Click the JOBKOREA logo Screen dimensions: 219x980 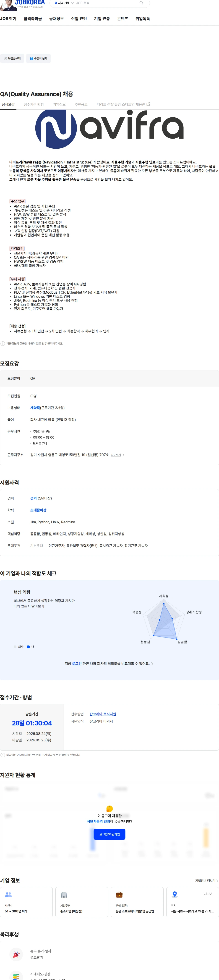(30, 3)
